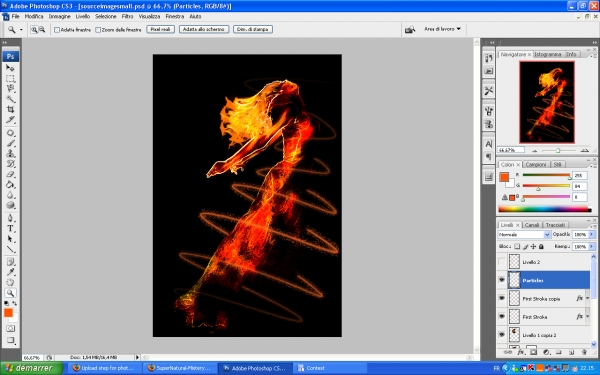Select the Dodge tool

point(10,205)
